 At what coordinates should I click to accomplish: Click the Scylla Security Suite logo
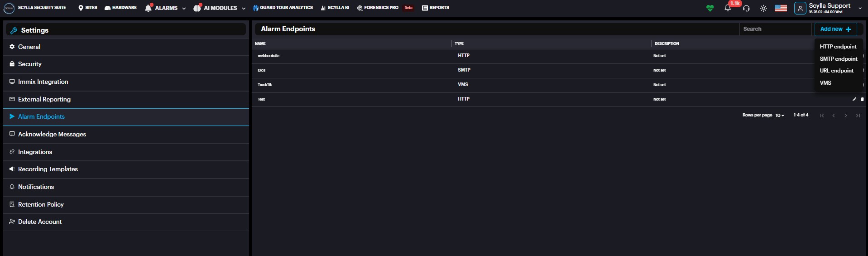coord(9,8)
